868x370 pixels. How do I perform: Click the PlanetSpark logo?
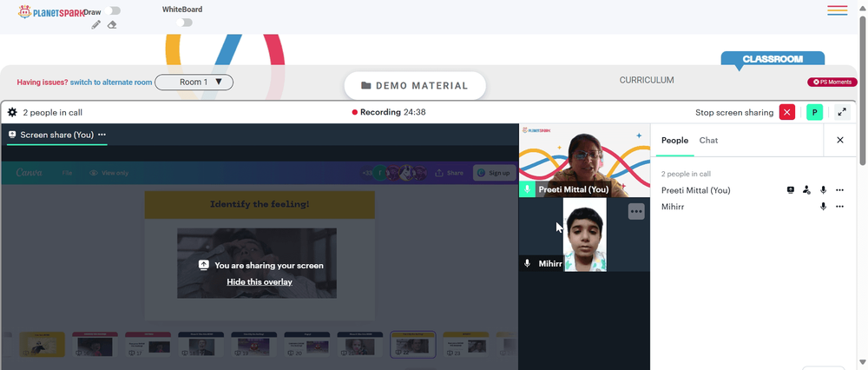click(51, 11)
